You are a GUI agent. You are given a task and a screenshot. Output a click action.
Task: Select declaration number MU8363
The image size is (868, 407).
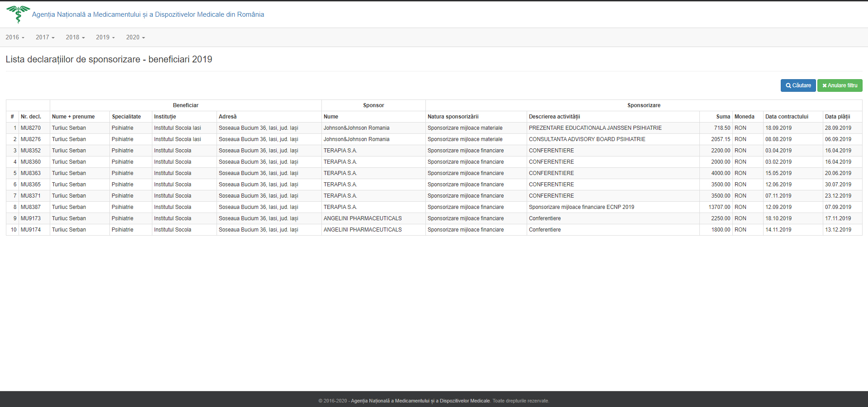coord(31,173)
